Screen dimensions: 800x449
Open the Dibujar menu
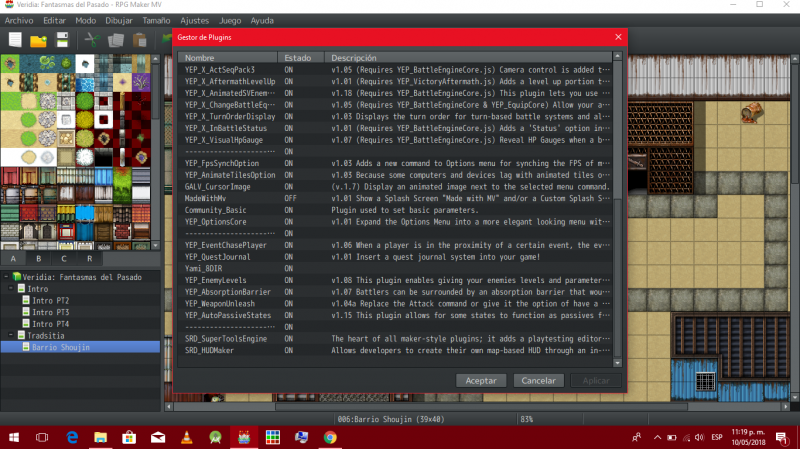point(119,20)
